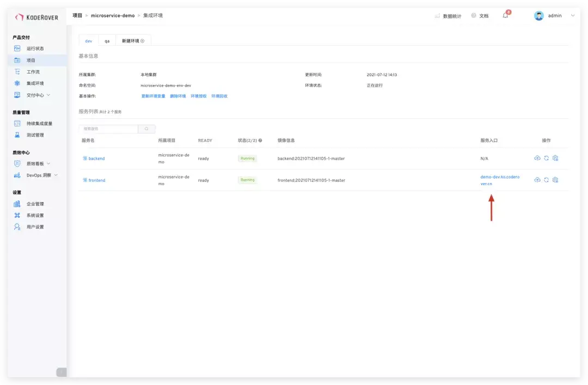
Task: Click the deploy cloud icon on backend row
Action: click(538, 158)
